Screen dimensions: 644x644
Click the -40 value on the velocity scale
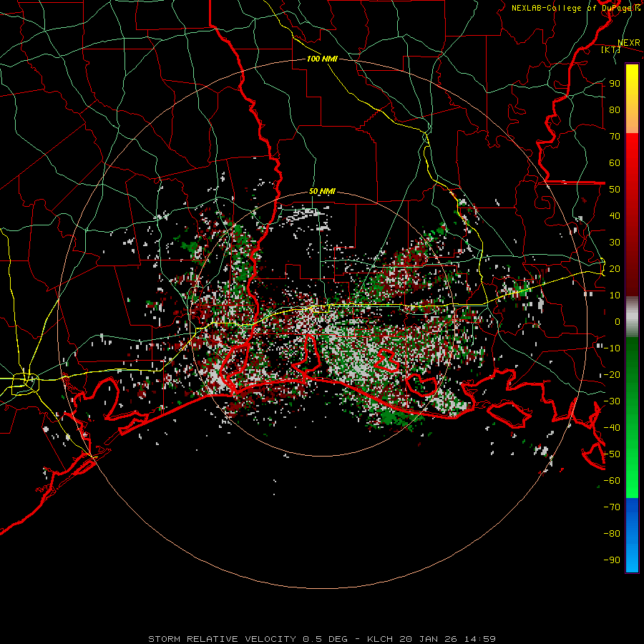click(x=612, y=428)
